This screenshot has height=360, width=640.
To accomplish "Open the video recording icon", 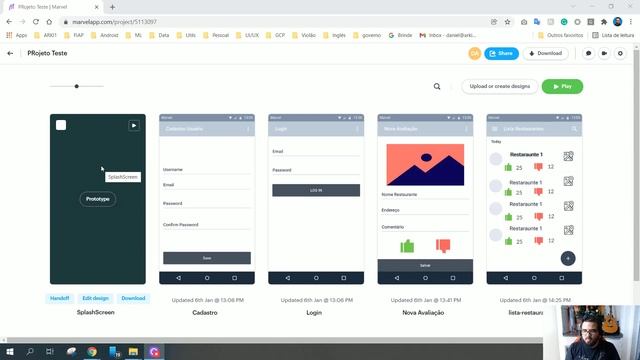I will click(x=604, y=53).
